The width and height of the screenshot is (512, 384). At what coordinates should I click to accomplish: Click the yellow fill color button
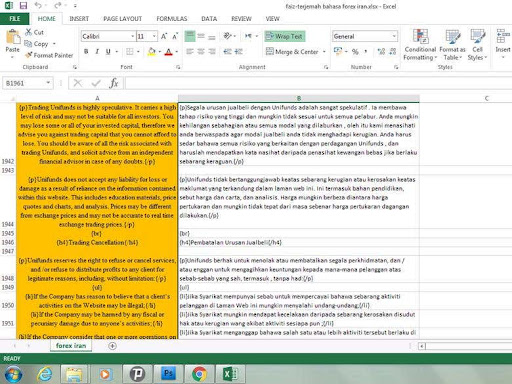pyautogui.click(x=152, y=52)
